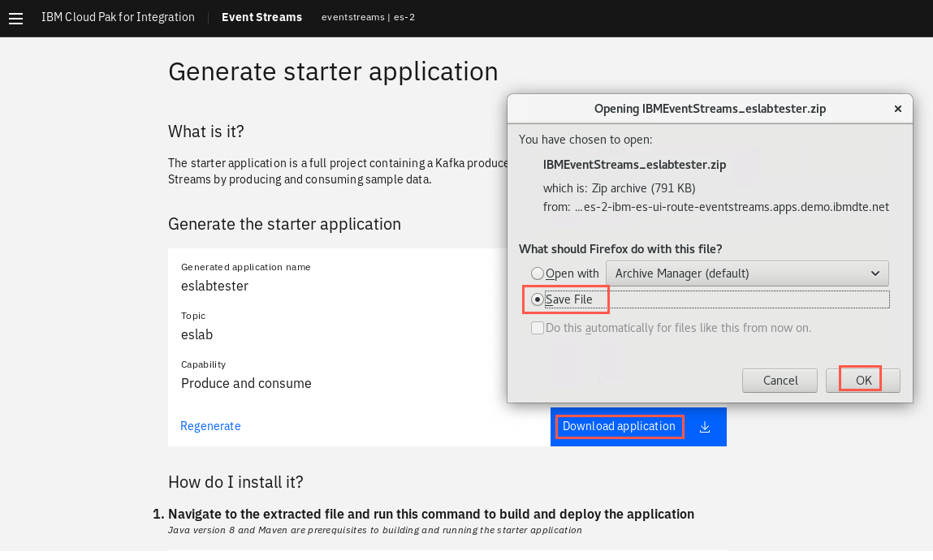Expand the Archive Manager (default) dropdown
Image resolution: width=933 pixels, height=560 pixels.
point(747,274)
